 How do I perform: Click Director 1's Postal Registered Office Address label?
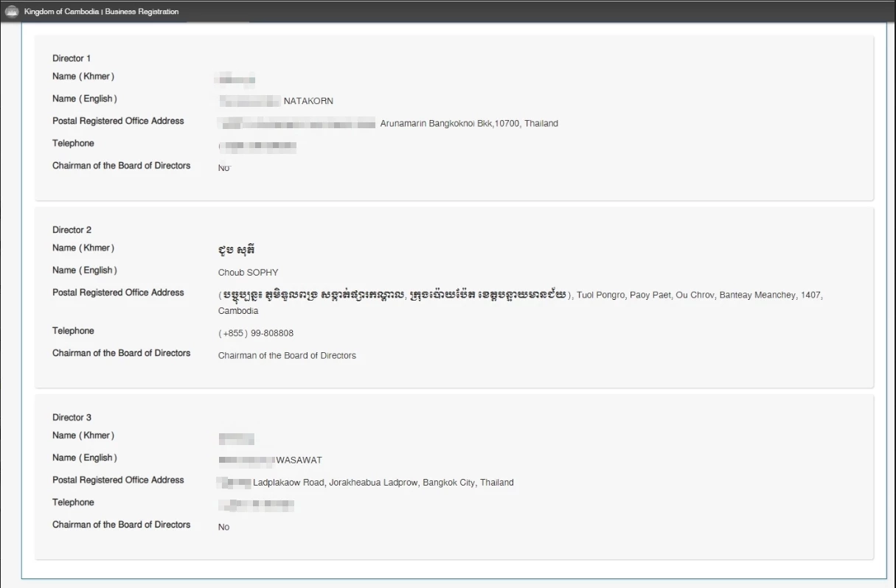pyautogui.click(x=118, y=121)
